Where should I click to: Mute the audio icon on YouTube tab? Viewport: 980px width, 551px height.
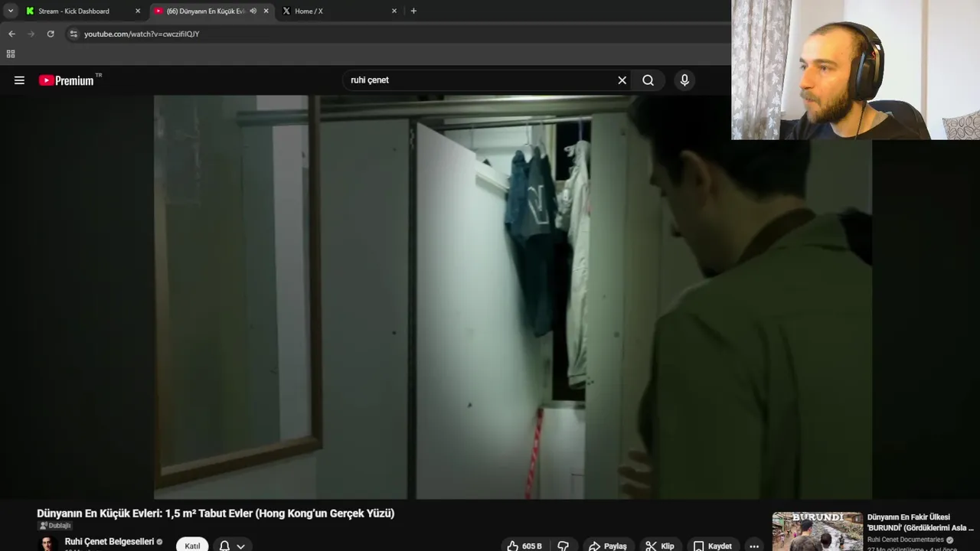click(x=253, y=11)
